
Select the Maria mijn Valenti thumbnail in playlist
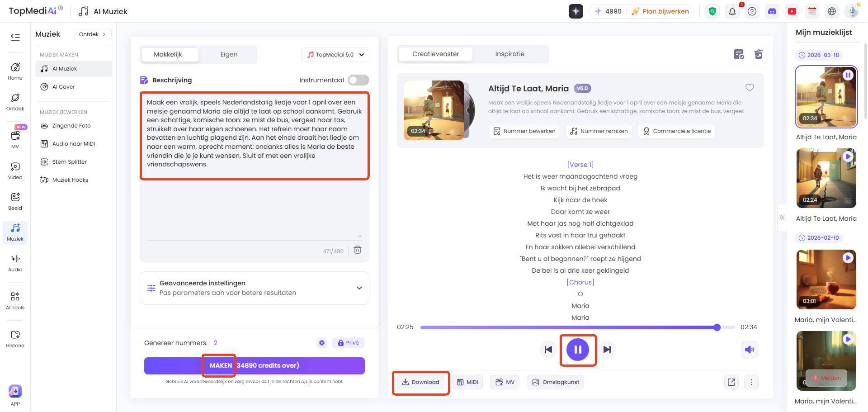826,279
